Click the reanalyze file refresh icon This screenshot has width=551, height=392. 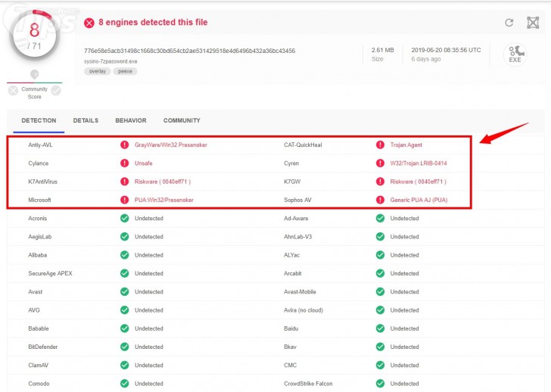click(509, 23)
